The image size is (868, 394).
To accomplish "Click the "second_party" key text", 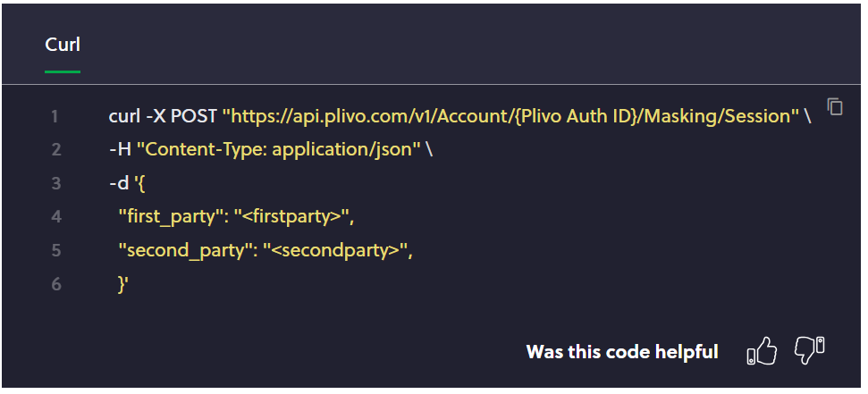I will pyautogui.click(x=182, y=251).
